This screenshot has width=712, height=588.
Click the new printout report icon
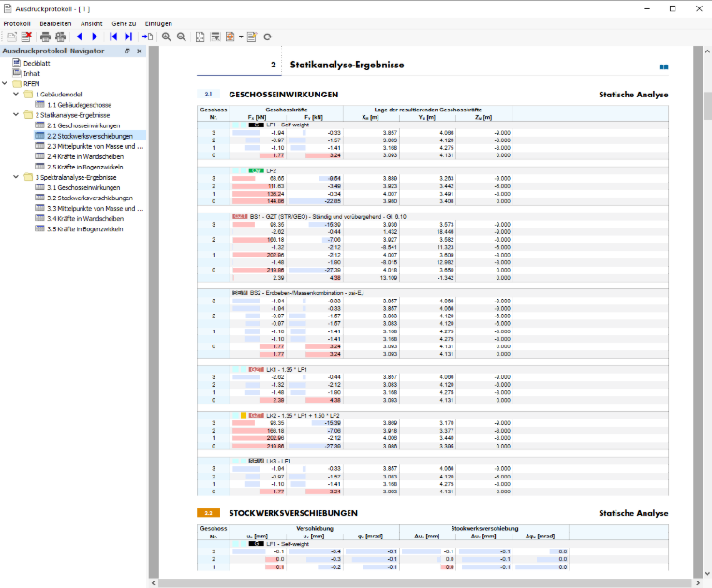12,37
